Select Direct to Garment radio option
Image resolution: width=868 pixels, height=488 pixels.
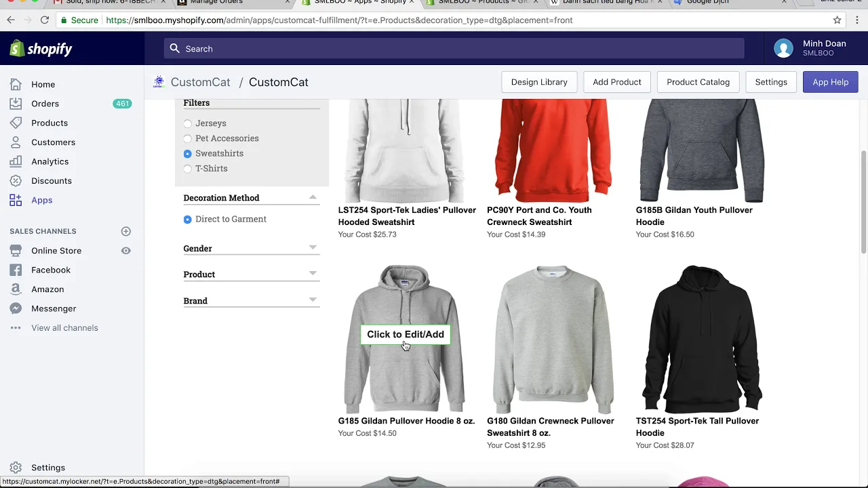[187, 220]
